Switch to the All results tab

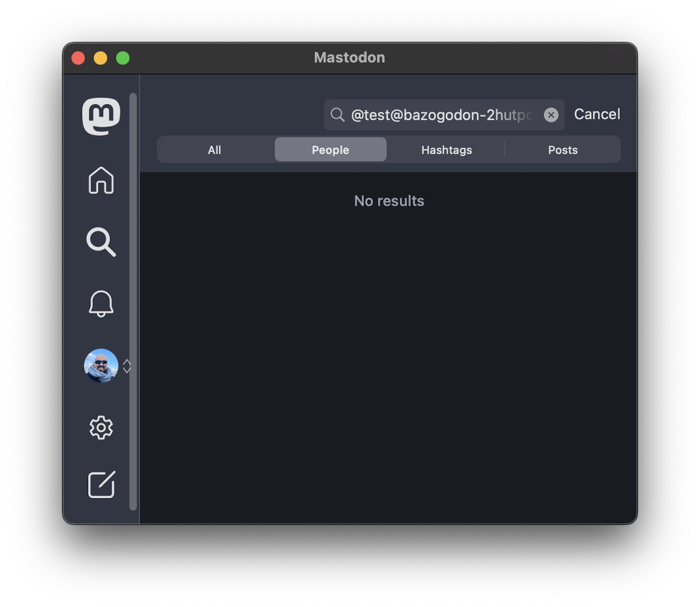214,150
